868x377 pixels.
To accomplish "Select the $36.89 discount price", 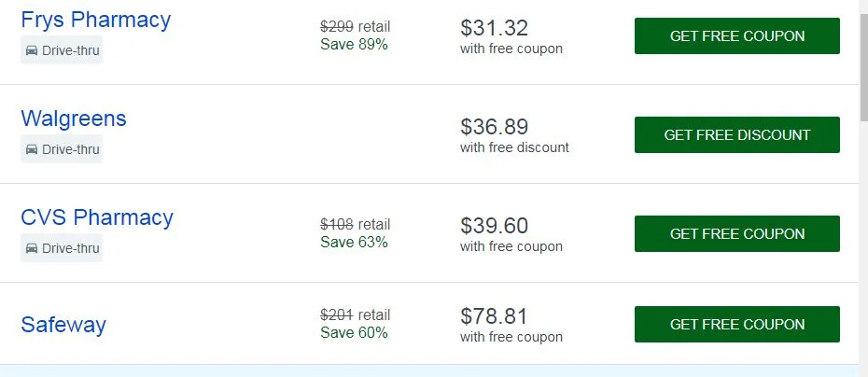I will 494,127.
